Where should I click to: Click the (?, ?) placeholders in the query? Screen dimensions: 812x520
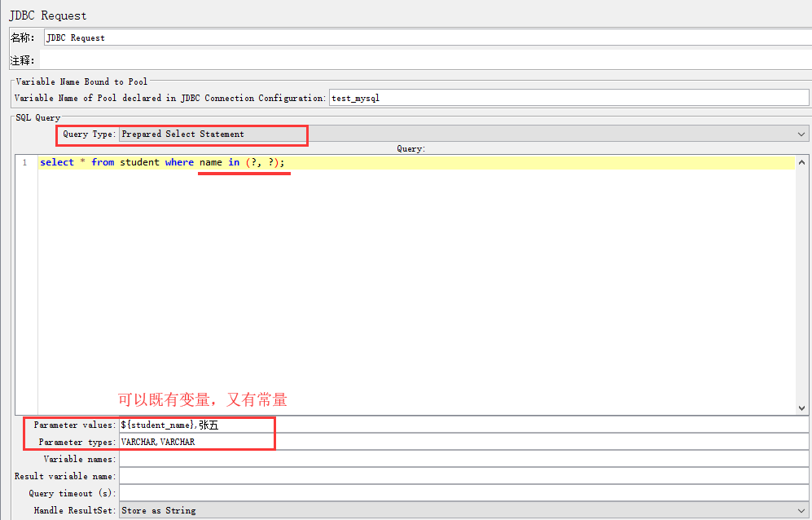264,162
